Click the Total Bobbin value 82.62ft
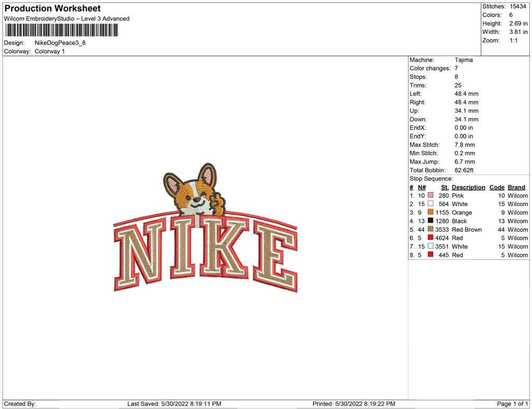Image resolution: width=532 pixels, height=409 pixels. coord(464,170)
